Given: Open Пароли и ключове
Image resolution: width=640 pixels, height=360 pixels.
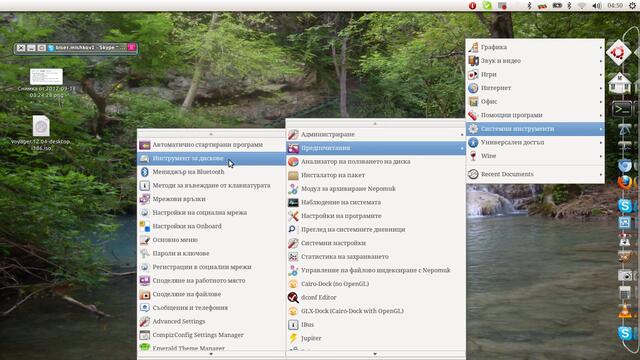Looking at the screenshot, I should [211, 253].
